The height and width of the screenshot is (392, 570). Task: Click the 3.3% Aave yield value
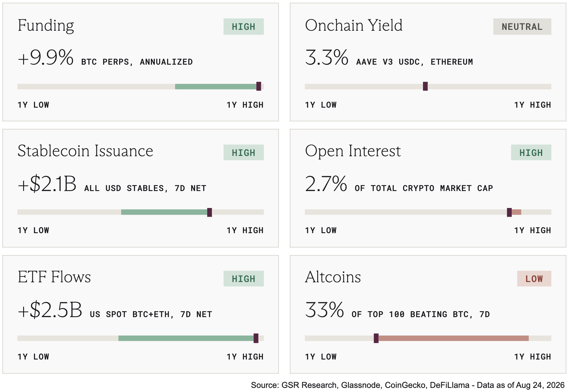pos(327,57)
